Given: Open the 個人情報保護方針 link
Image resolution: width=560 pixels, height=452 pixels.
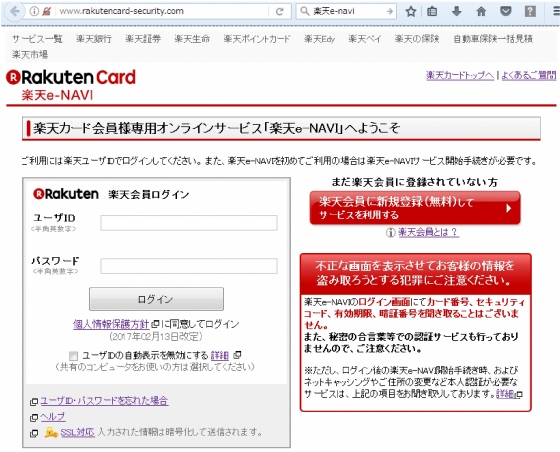Looking at the screenshot, I should tap(111, 324).
